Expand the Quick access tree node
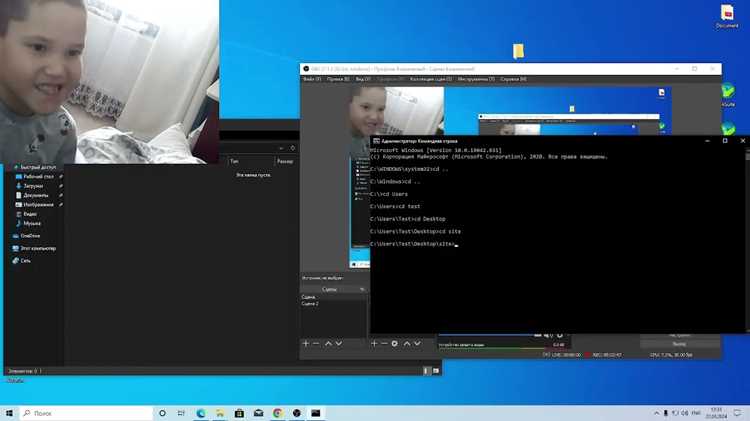The image size is (750, 421). coord(11,167)
